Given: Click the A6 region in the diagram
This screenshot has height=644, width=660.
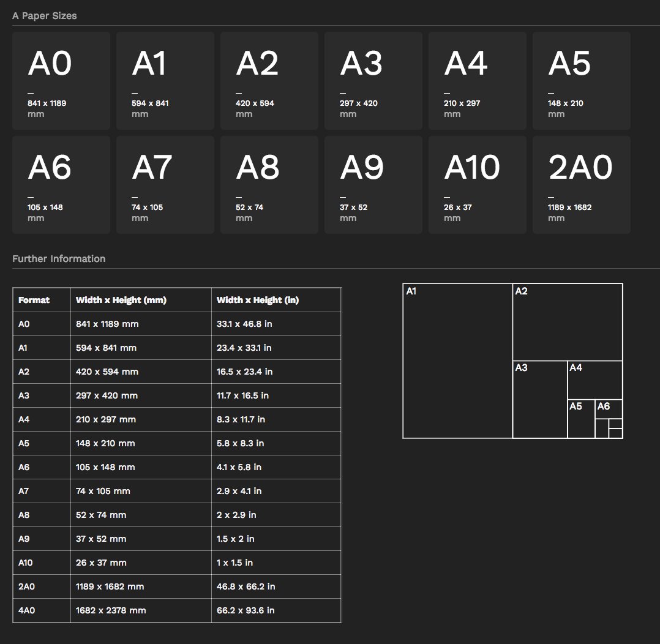Looking at the screenshot, I should tap(609, 409).
